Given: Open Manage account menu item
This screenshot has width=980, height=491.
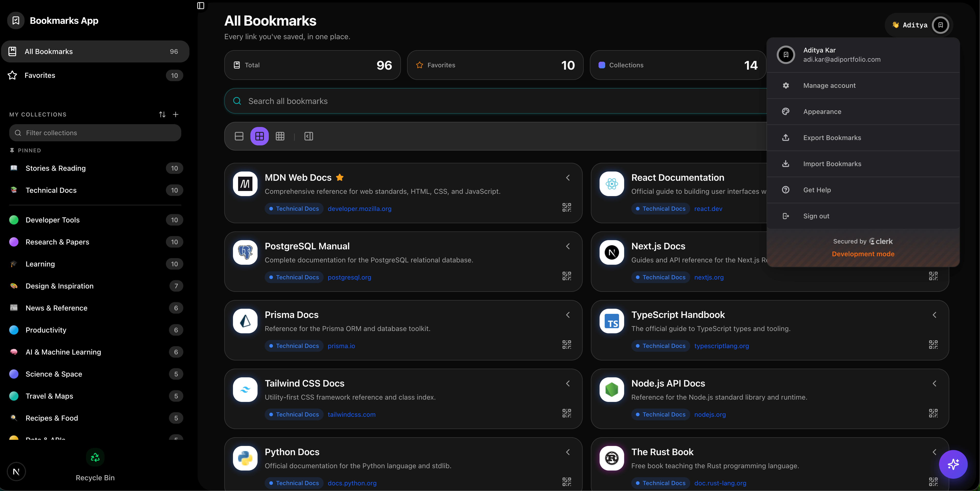Looking at the screenshot, I should pyautogui.click(x=863, y=86).
